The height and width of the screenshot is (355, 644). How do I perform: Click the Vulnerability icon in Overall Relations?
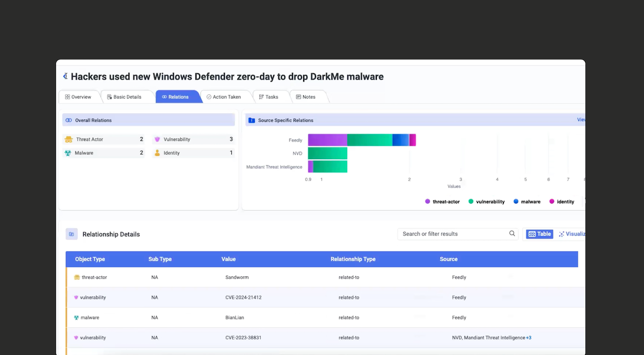pyautogui.click(x=157, y=139)
